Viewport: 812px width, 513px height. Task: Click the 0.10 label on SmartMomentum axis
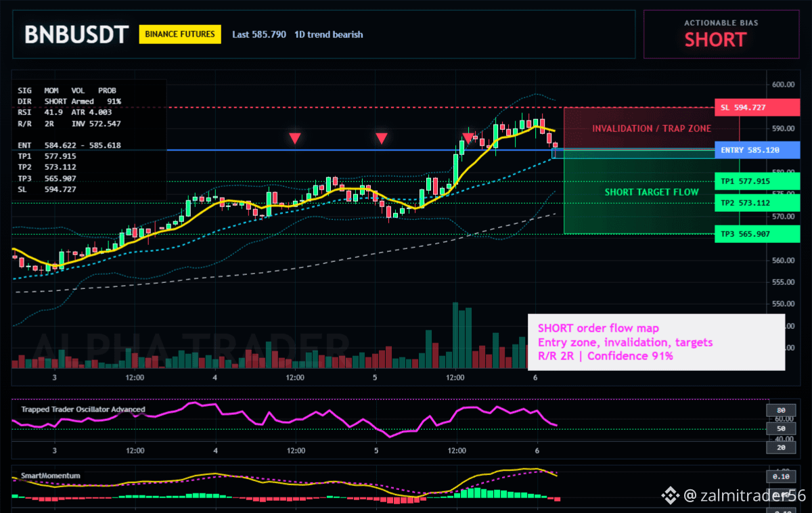pos(780,476)
